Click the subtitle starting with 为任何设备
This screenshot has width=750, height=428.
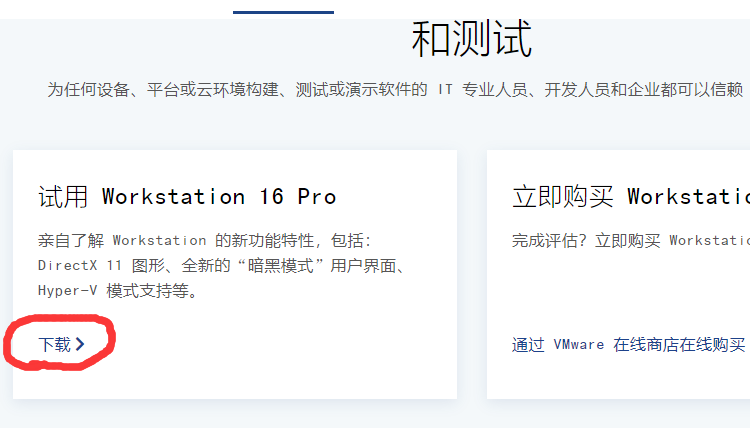395,89
